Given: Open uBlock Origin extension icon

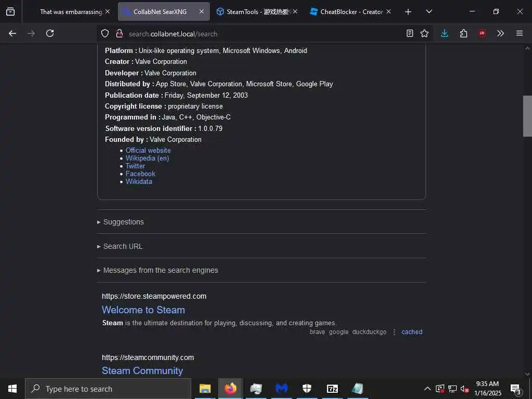Looking at the screenshot, I should click(482, 33).
